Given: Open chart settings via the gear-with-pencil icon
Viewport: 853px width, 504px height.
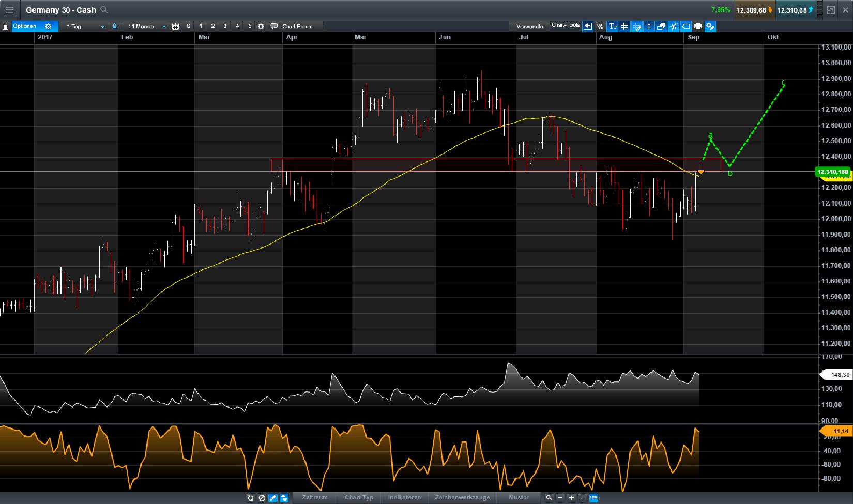Looking at the screenshot, I should (x=710, y=26).
